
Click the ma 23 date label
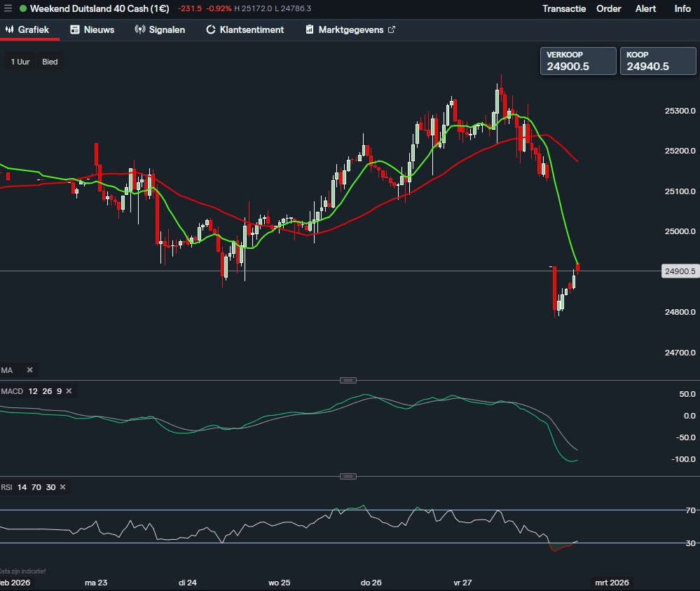point(96,583)
